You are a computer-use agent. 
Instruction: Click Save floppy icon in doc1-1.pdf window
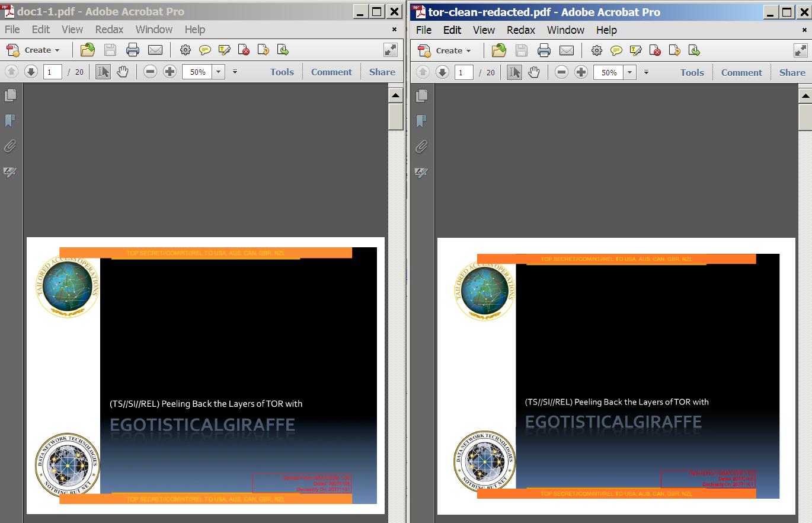point(110,50)
